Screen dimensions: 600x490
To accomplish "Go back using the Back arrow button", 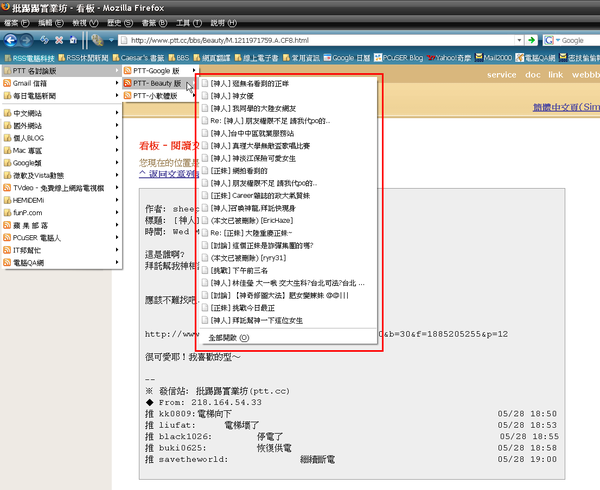I will [x=11, y=40].
